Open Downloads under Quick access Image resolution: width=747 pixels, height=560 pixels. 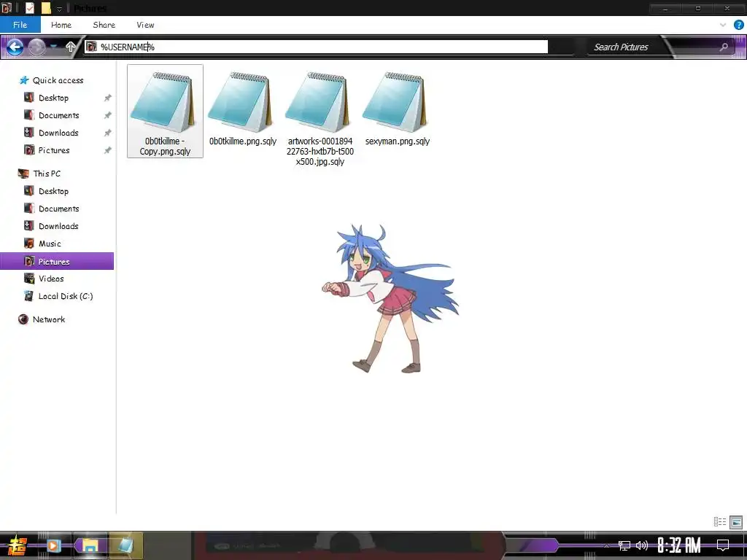[52, 133]
